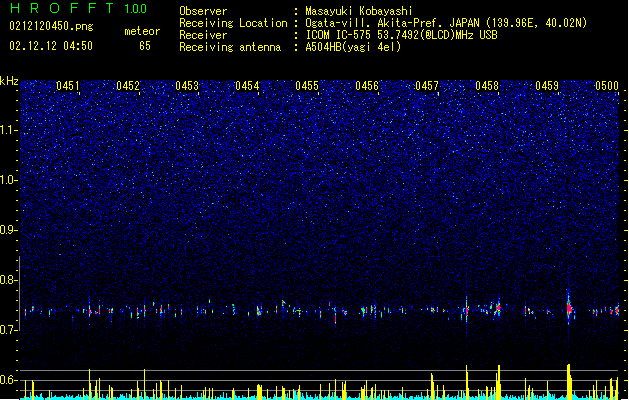Screen dimensions: 629x400
Task: Click the 1.0 frequency axis label
Action: point(8,180)
